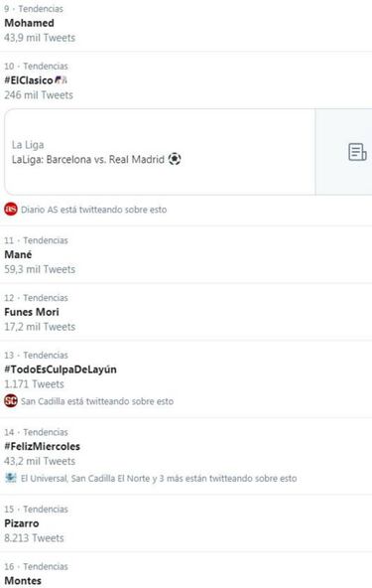Open the Montes trending topic
372x588 pixels.
(x=23, y=580)
